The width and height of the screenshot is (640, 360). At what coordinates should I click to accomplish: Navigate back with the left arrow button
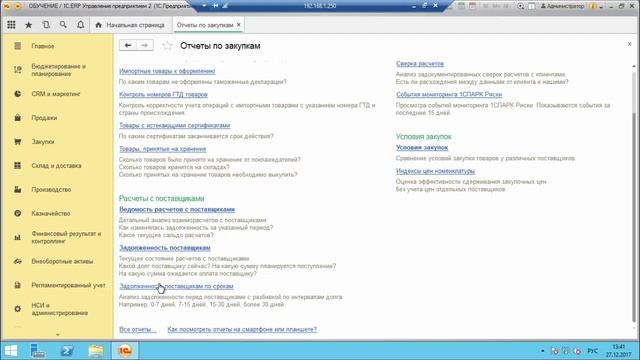click(x=128, y=45)
